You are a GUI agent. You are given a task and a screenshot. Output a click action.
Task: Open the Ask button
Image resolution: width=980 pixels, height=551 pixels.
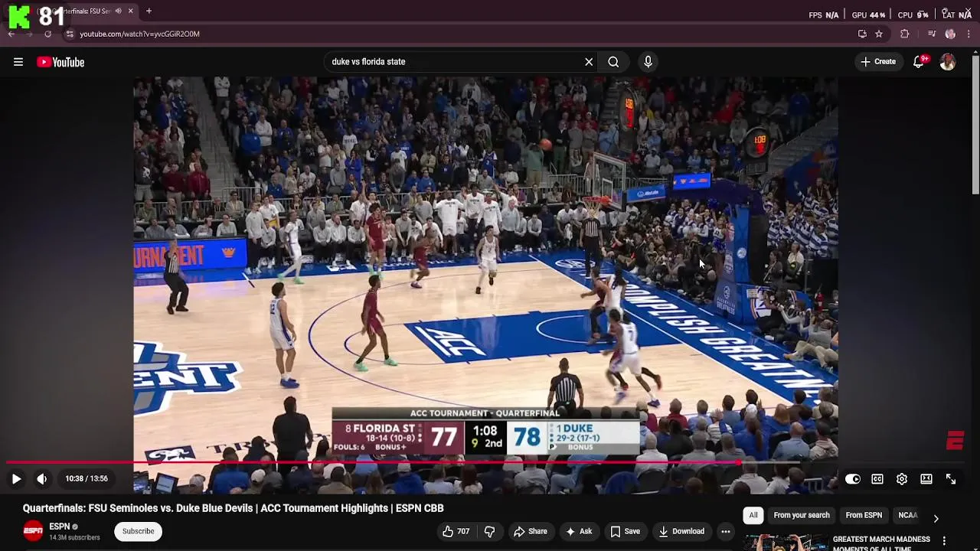click(579, 531)
